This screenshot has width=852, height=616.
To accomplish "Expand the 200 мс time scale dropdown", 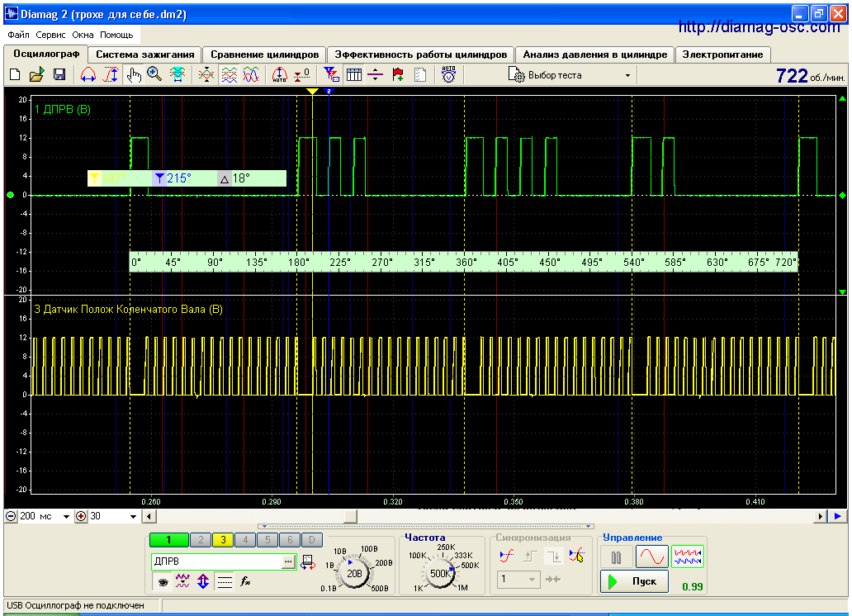I will pos(66,517).
